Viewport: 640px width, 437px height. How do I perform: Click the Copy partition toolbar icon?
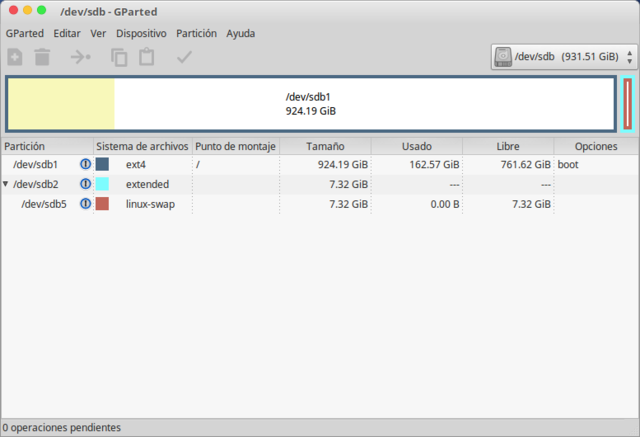119,57
